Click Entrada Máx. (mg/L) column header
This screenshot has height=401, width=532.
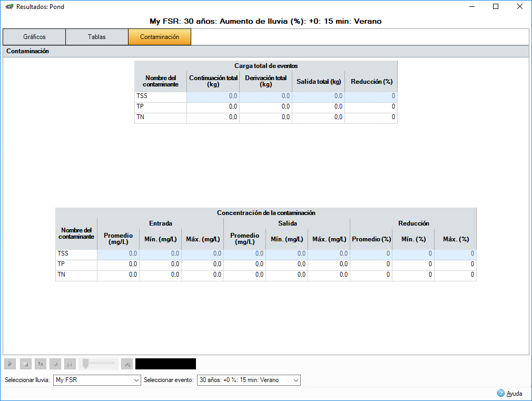(x=203, y=239)
